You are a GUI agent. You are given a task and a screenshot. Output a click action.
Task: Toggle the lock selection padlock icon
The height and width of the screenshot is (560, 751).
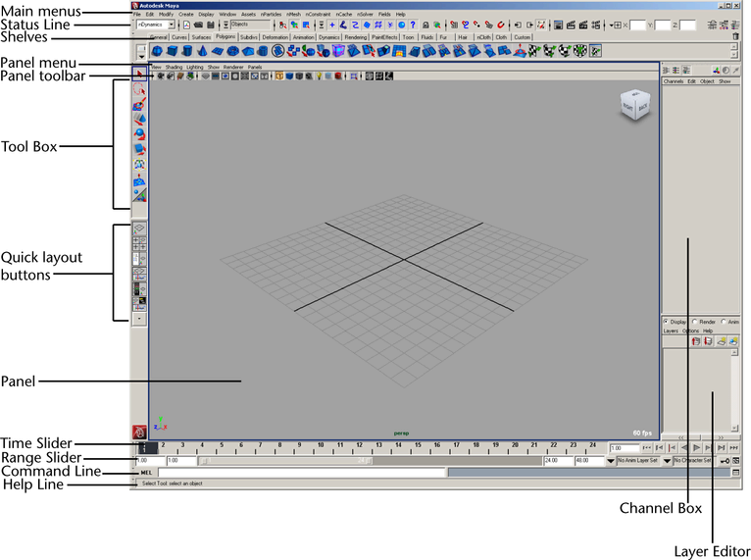click(426, 25)
